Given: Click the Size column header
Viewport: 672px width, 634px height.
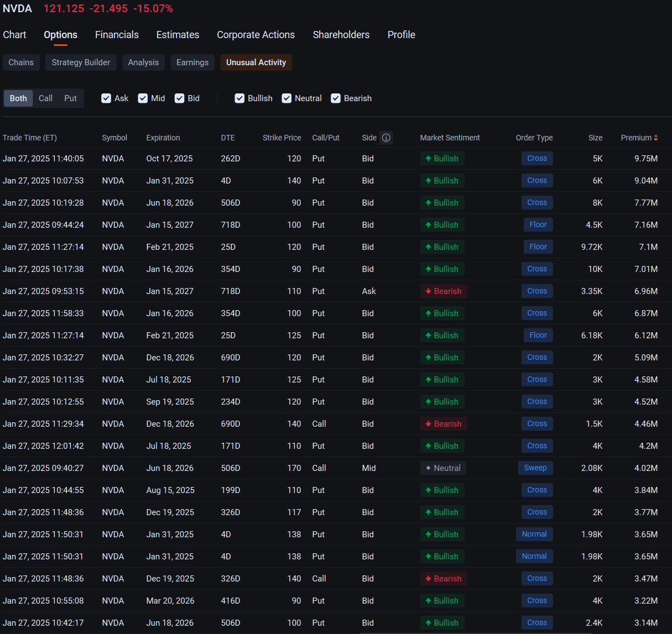Looking at the screenshot, I should pos(596,138).
